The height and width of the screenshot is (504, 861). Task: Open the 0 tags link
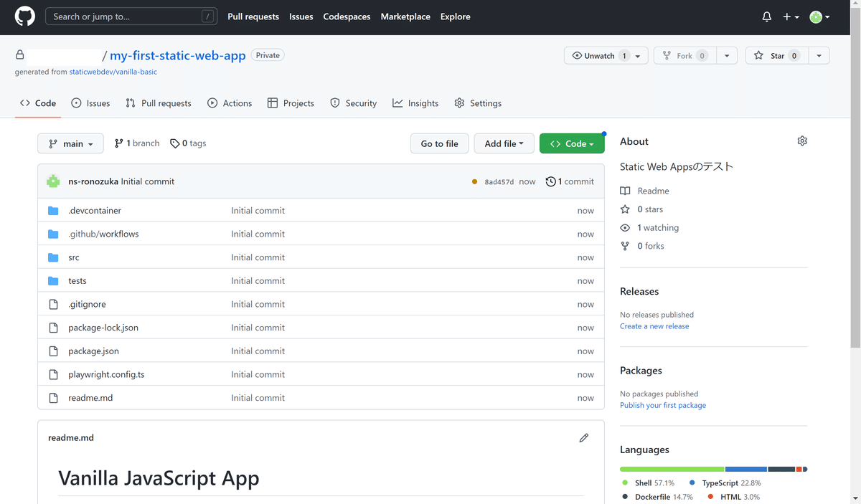pyautogui.click(x=188, y=143)
